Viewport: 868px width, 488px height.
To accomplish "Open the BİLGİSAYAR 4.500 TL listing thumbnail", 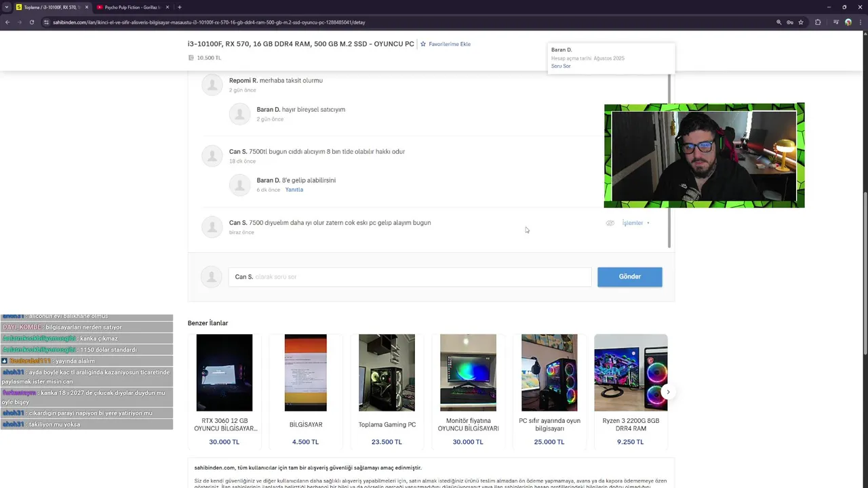I will pyautogui.click(x=306, y=372).
